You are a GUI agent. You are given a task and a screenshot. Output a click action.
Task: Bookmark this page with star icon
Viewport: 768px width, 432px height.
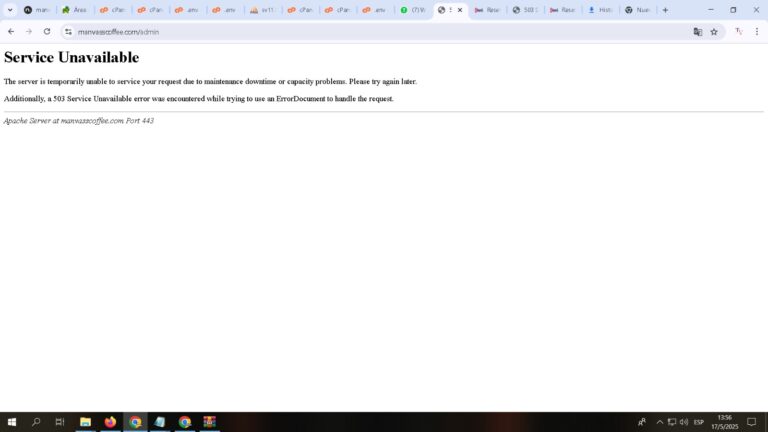[714, 32]
